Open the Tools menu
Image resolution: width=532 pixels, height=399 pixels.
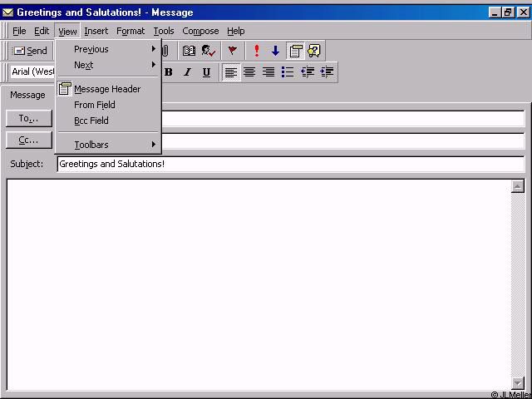[x=164, y=32]
